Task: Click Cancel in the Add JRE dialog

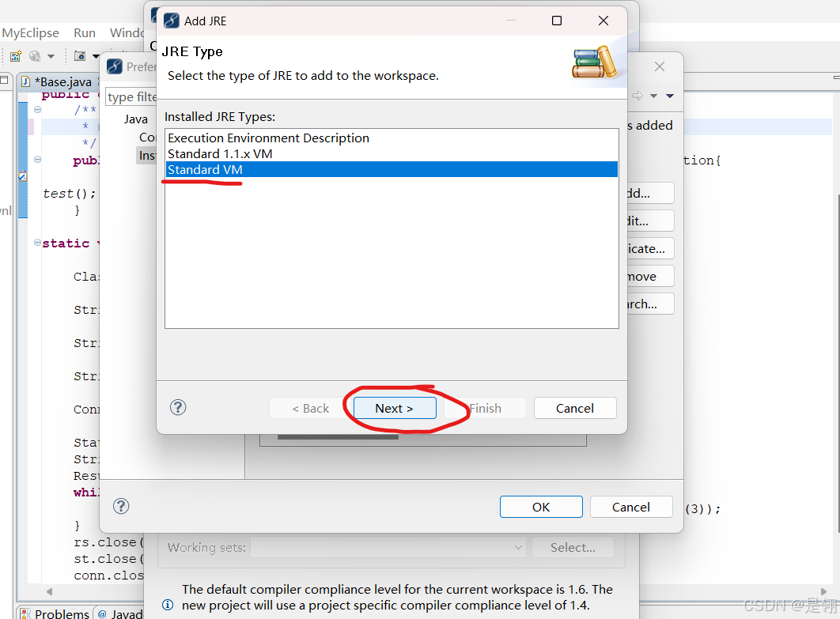Action: click(x=575, y=407)
